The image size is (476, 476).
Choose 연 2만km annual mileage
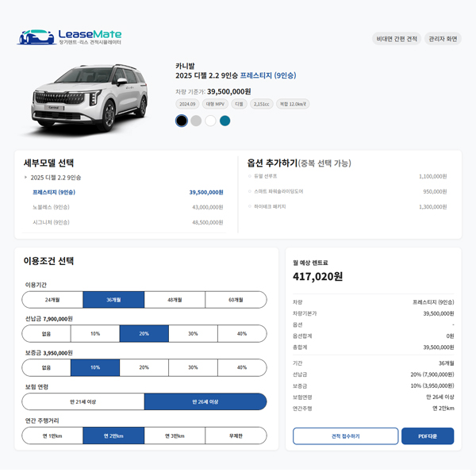point(113,436)
